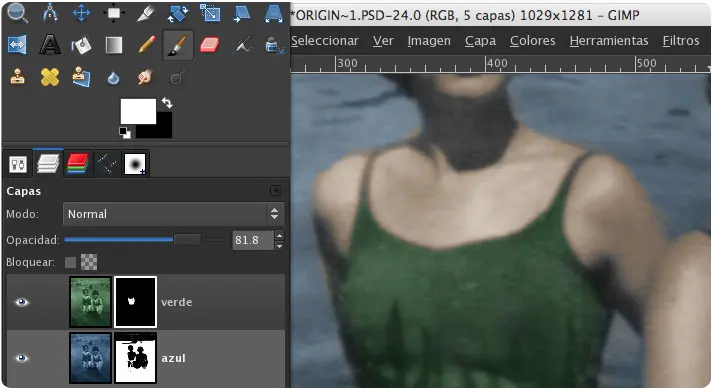This screenshot has width=714, height=390.
Task: Open the Capa menu
Action: coord(480,41)
